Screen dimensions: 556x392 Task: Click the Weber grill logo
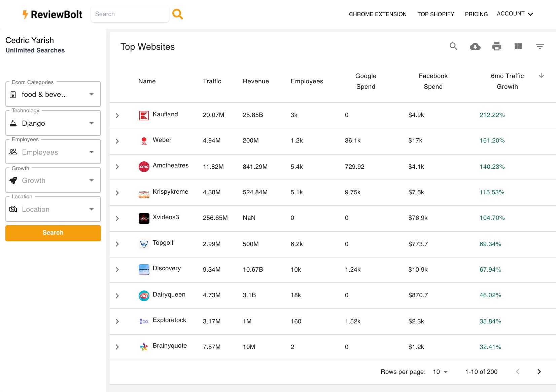144,141
